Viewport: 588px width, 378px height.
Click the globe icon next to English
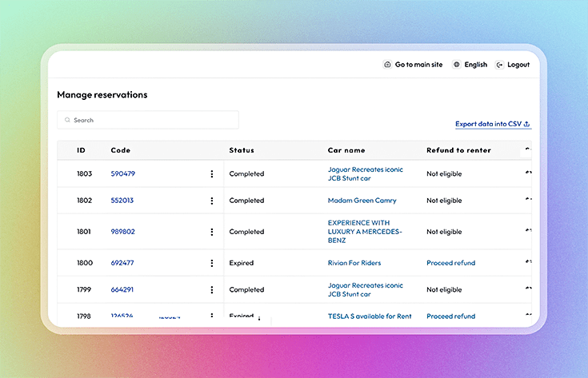(456, 65)
